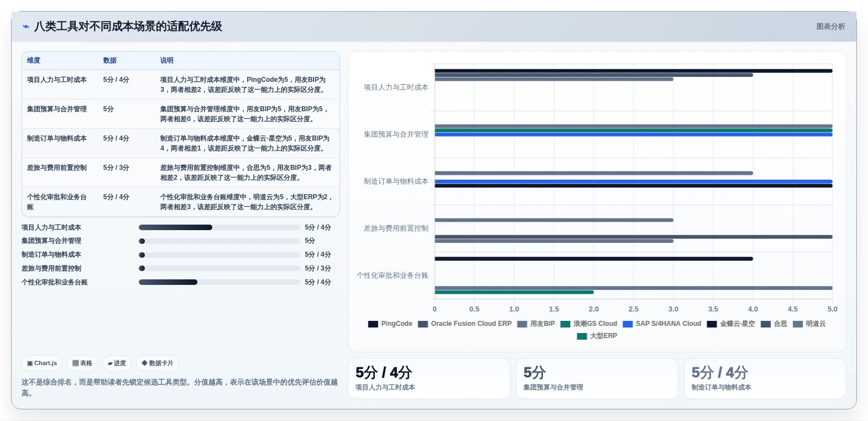Click the 集团预算与合并管理 chart axis label
Image resolution: width=868 pixels, height=421 pixels.
pyautogui.click(x=396, y=134)
